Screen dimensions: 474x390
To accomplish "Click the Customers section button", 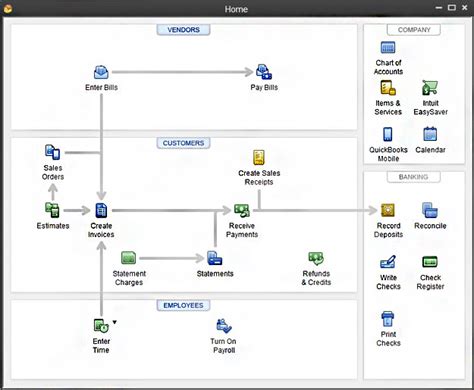I will click(183, 143).
